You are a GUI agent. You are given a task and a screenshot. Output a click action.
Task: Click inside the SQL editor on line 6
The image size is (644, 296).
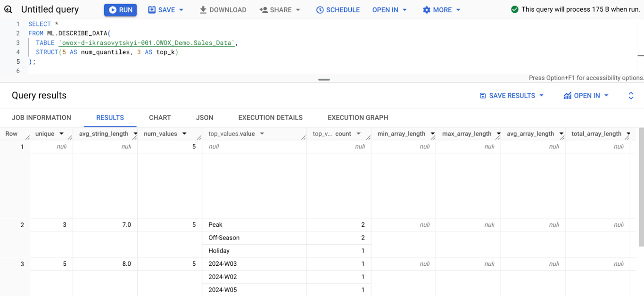pyautogui.click(x=330, y=71)
